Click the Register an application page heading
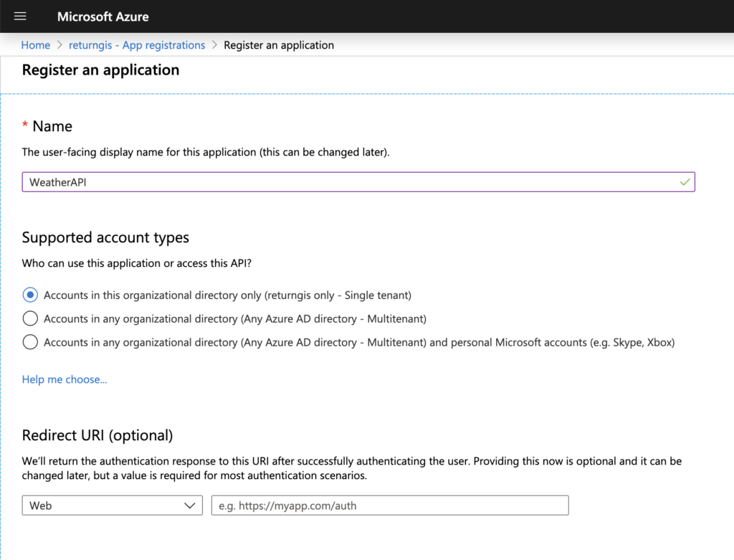 point(100,70)
